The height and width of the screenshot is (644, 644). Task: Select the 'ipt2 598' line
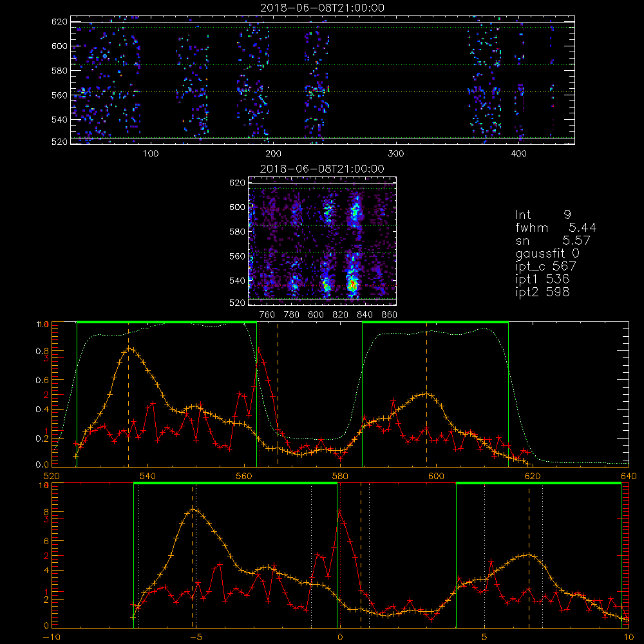point(542,292)
